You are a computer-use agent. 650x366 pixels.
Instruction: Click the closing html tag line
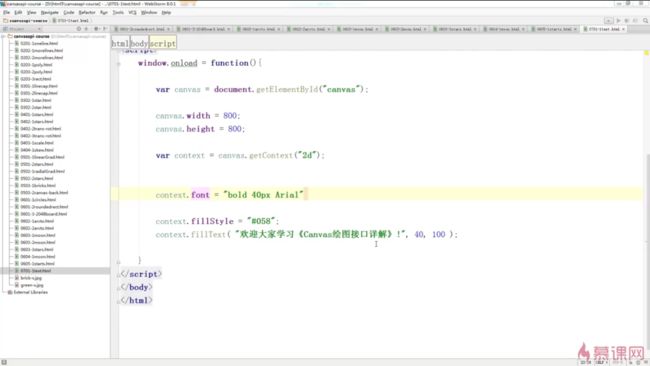136,301
